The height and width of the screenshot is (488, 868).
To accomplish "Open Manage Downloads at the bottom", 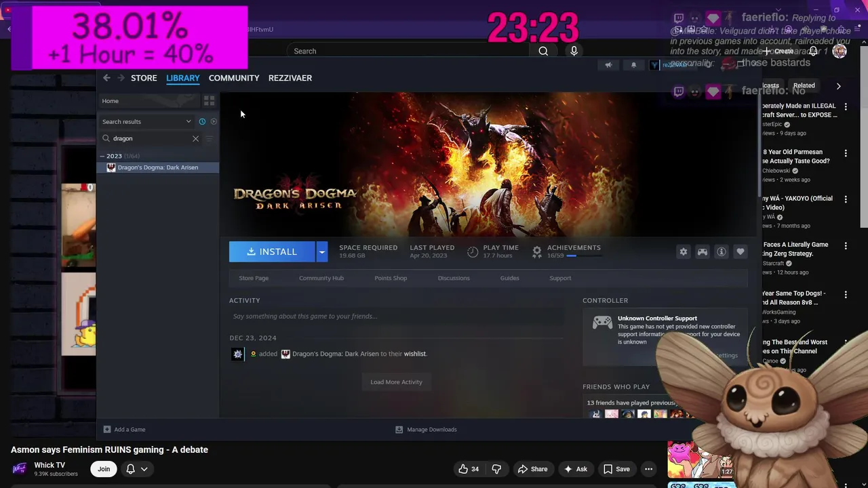I will [426, 430].
